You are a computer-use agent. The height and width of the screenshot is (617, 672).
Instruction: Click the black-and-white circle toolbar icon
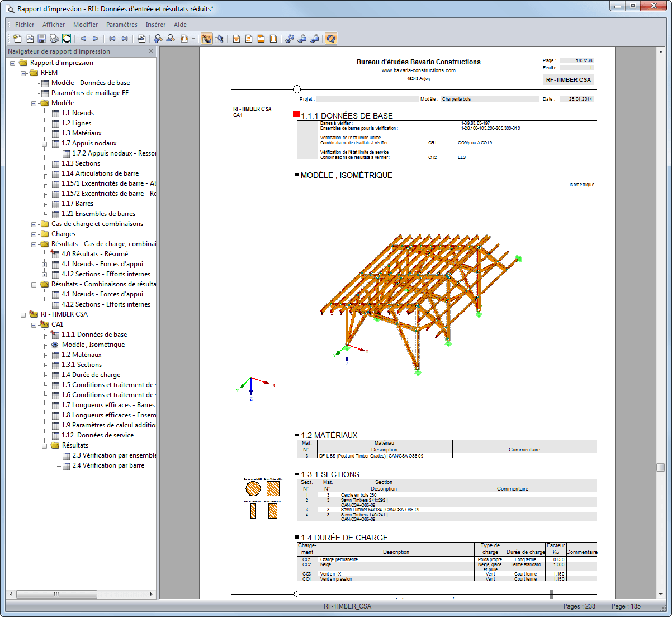pyautogui.click(x=67, y=39)
